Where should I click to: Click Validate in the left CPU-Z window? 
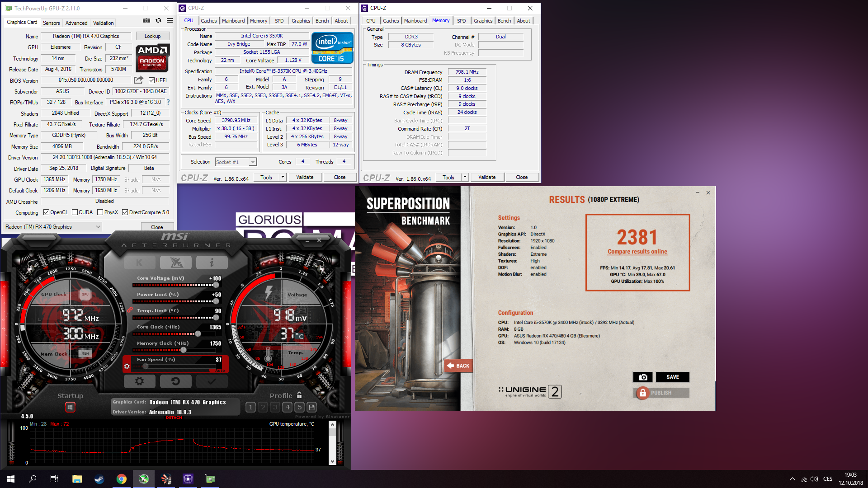click(305, 177)
